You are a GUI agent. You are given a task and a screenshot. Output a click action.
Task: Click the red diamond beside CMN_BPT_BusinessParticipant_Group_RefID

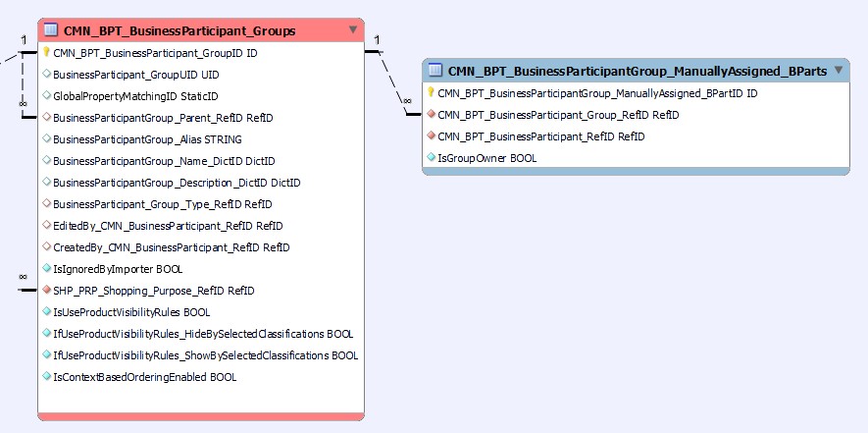tap(431, 115)
